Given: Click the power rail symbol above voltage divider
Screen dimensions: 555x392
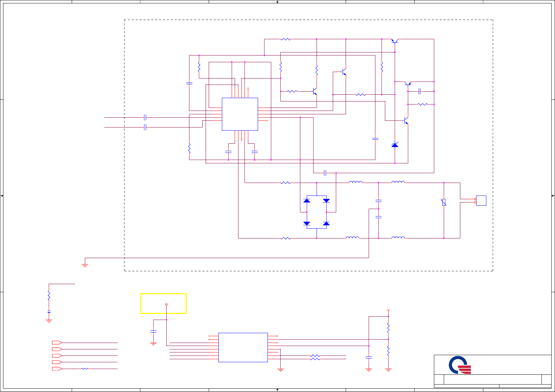Looking at the screenshot, I should [388, 310].
